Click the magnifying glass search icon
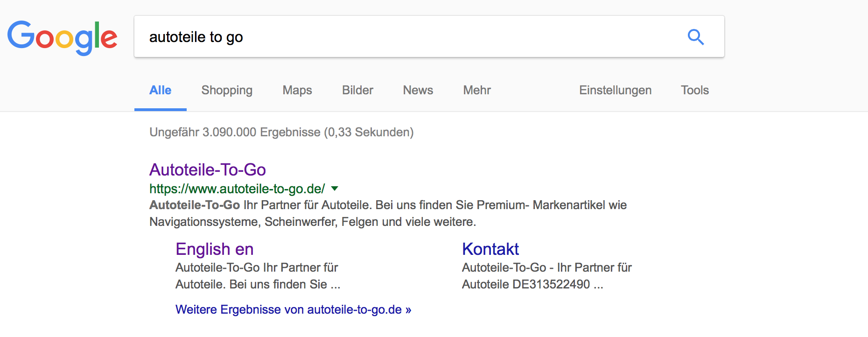Screen dimensions: 868x337 (x=695, y=37)
